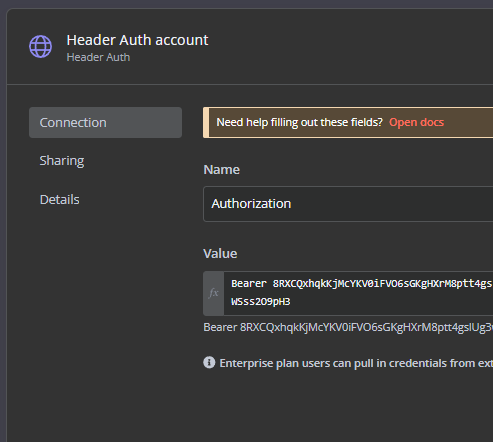Click the Header Auth account title
493x442 pixels.
pos(137,40)
